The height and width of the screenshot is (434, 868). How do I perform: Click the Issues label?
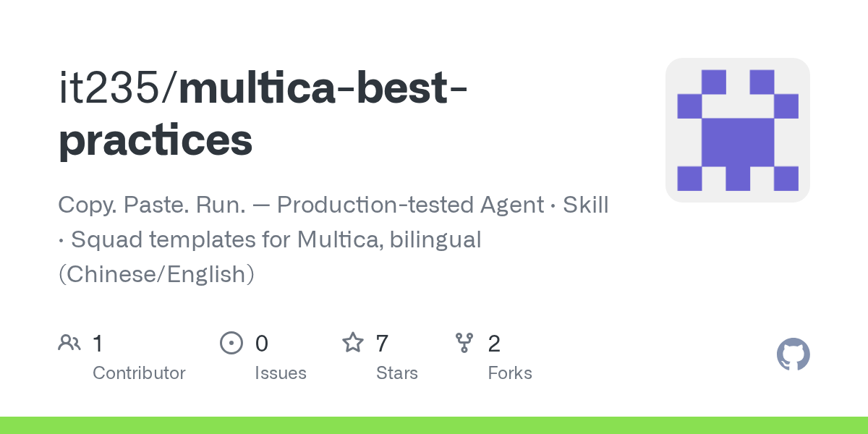point(281,373)
